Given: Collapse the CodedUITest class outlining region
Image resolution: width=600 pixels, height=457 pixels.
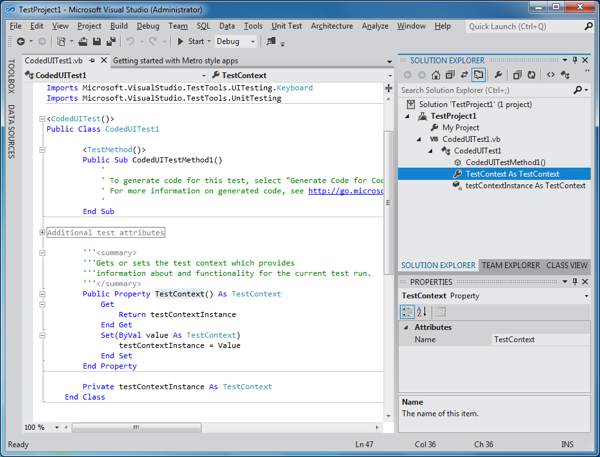Looking at the screenshot, I should click(42, 119).
